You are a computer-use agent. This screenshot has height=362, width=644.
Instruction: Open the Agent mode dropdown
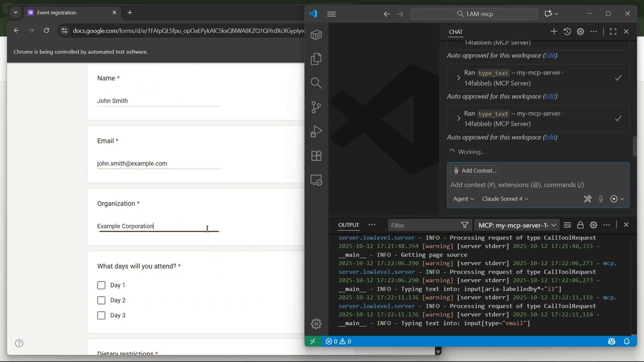(x=463, y=199)
